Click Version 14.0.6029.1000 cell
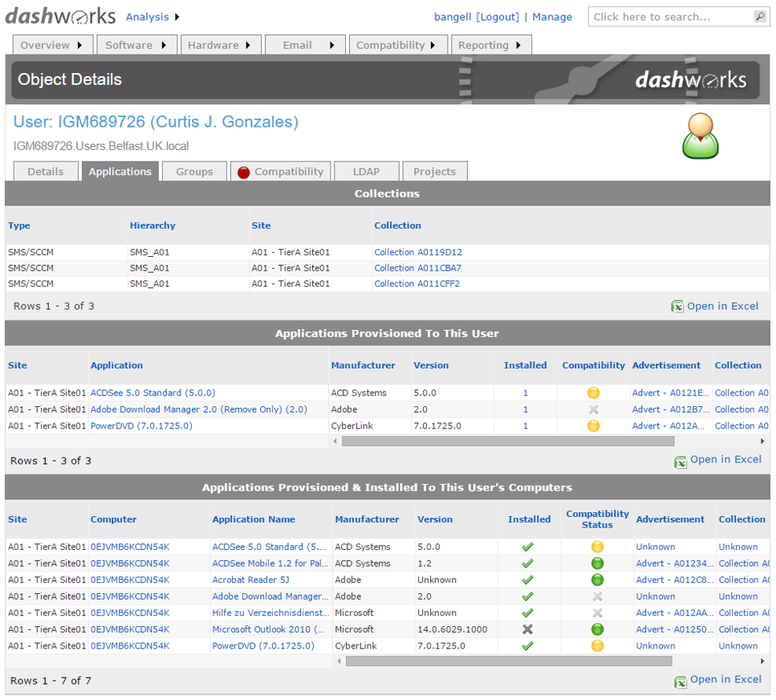This screenshot has width=776, height=700. point(452,629)
